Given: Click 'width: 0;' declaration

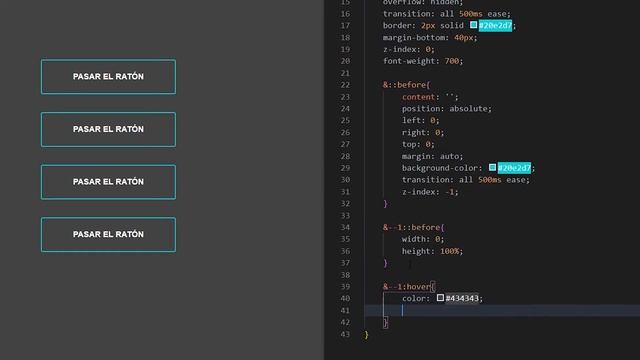Looking at the screenshot, I should tap(423, 239).
